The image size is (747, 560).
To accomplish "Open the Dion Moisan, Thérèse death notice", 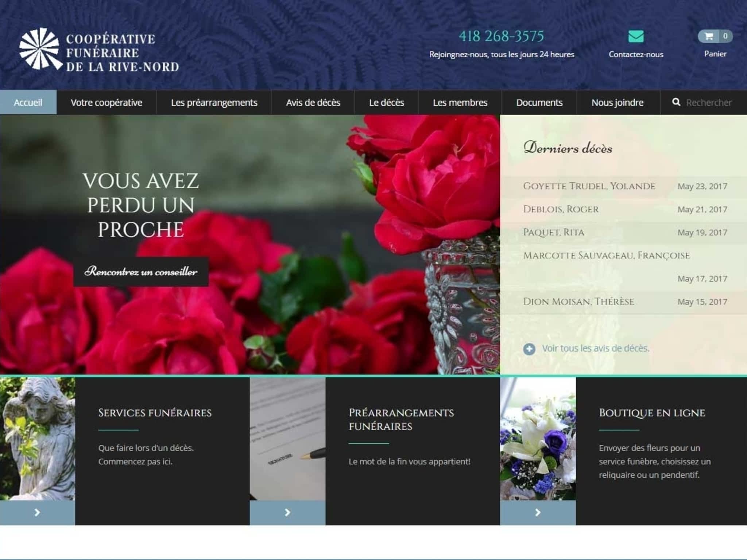I will pos(578,302).
